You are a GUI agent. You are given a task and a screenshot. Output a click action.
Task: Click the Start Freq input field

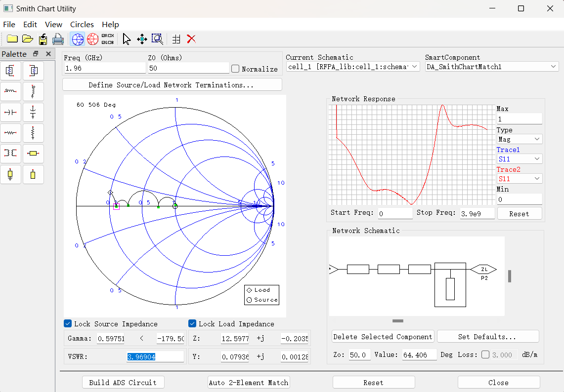pos(395,213)
